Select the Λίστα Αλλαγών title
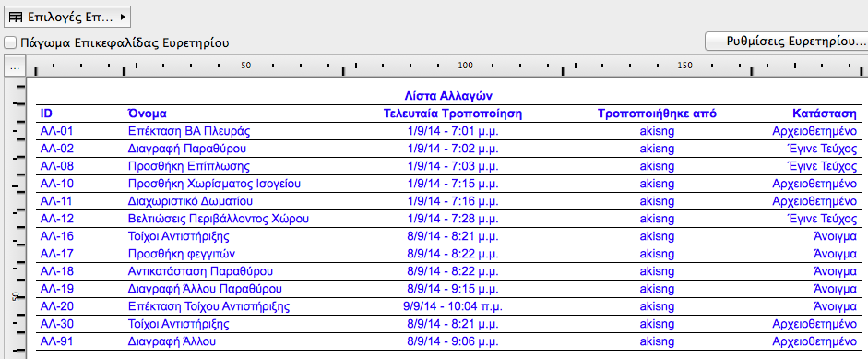The height and width of the screenshot is (359, 868). pos(448,95)
